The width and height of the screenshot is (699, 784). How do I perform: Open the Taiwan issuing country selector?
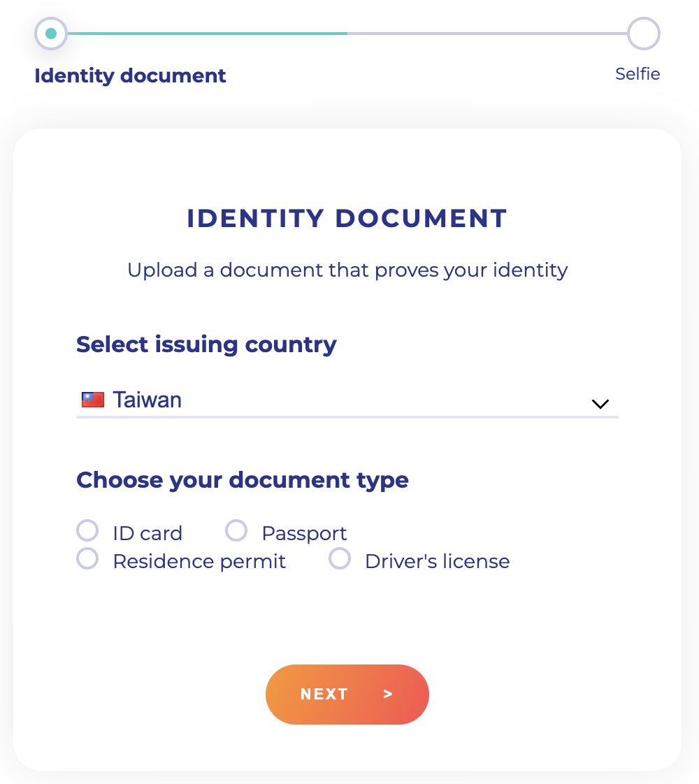click(x=347, y=400)
